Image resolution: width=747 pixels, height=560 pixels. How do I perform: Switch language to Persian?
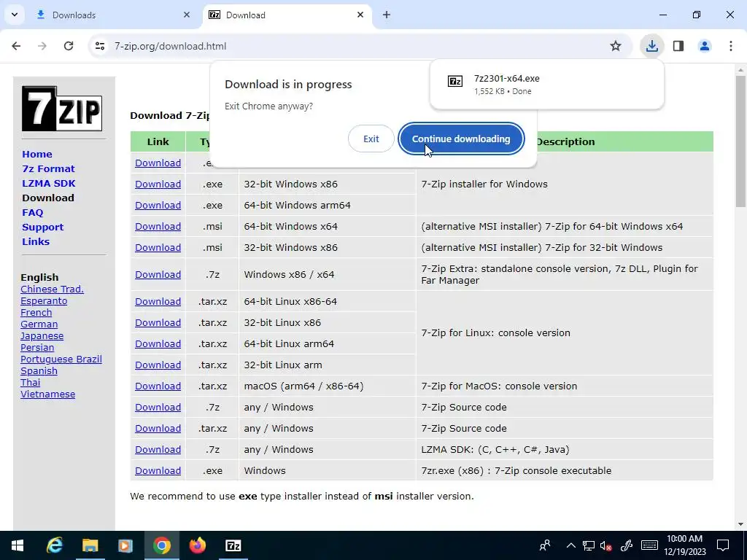tap(37, 348)
